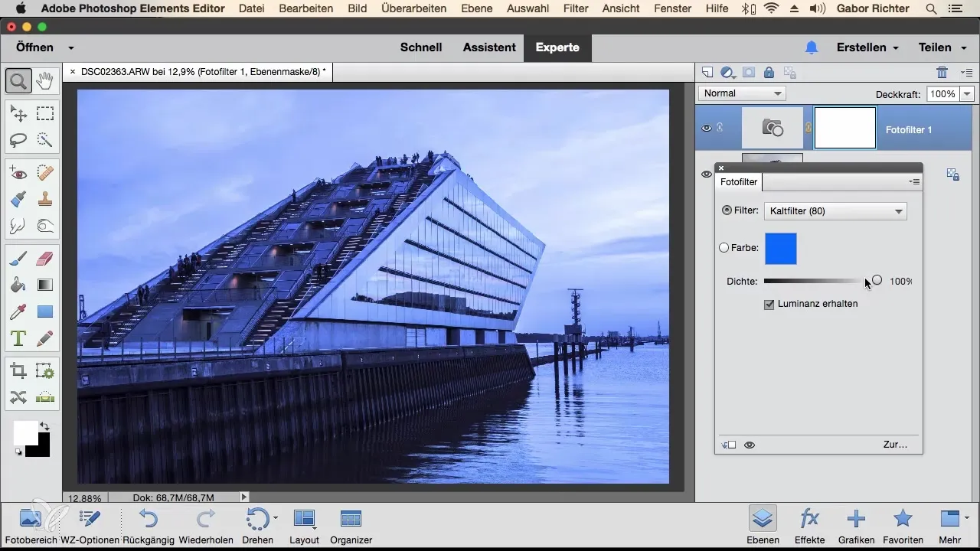This screenshot has width=980, height=551.
Task: Select the Filter radio button
Action: (727, 210)
